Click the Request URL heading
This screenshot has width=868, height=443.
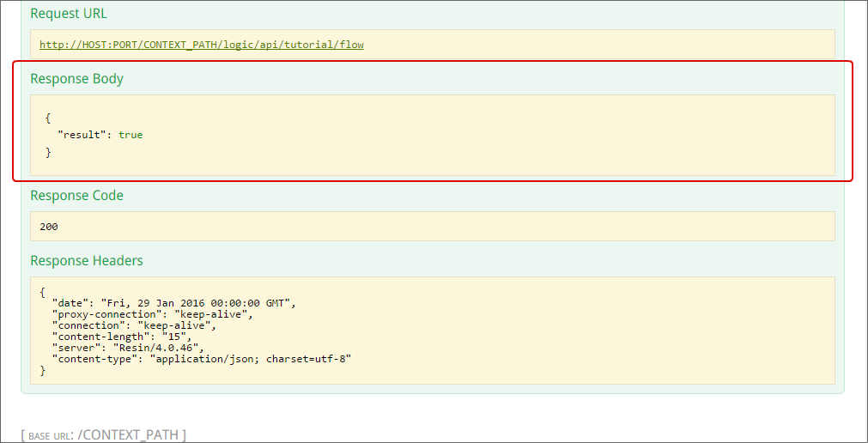point(69,14)
